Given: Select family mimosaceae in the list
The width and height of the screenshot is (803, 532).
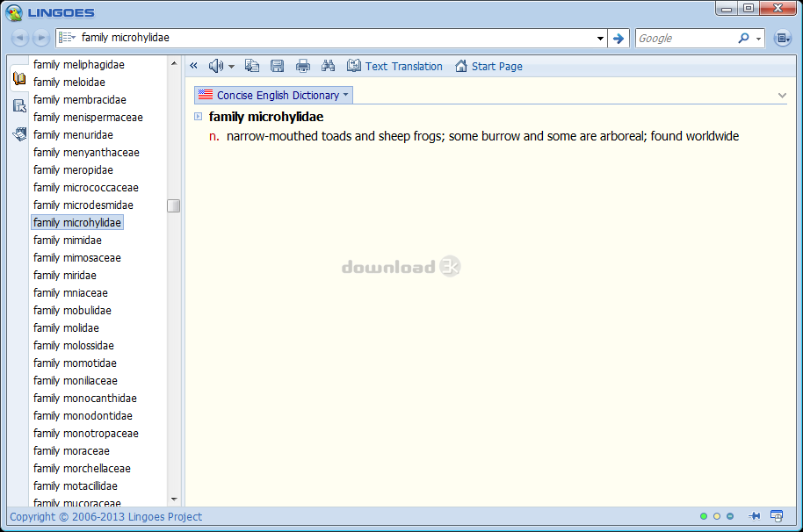Looking at the screenshot, I should [77, 257].
